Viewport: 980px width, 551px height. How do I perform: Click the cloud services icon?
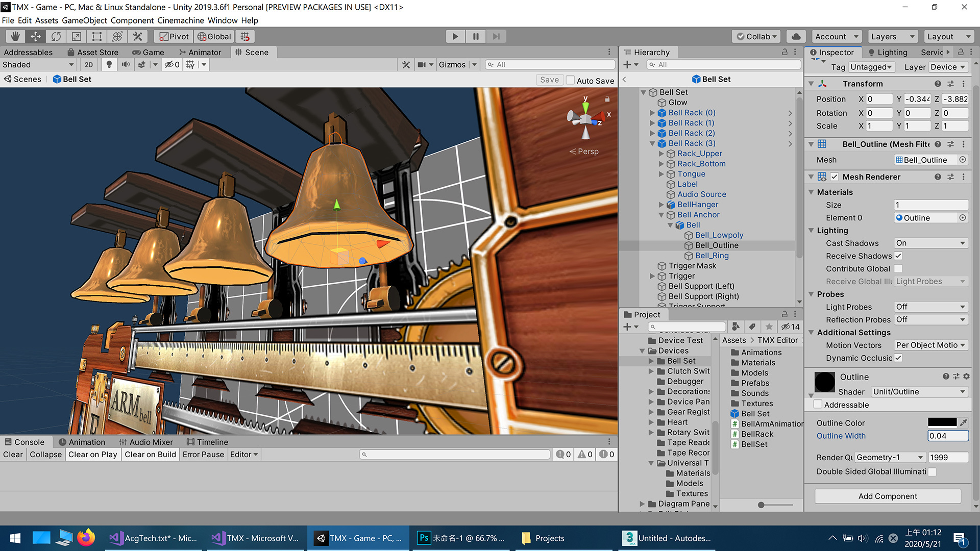796,36
